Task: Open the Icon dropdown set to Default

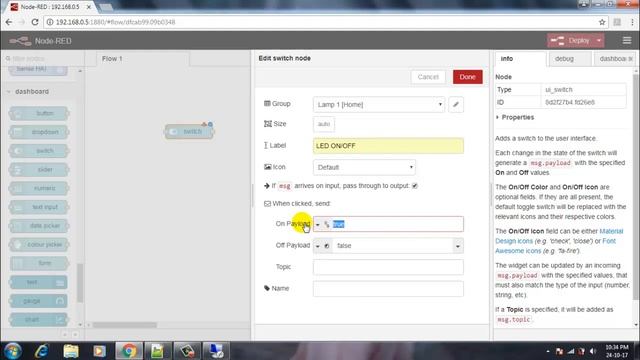Action: [364, 167]
